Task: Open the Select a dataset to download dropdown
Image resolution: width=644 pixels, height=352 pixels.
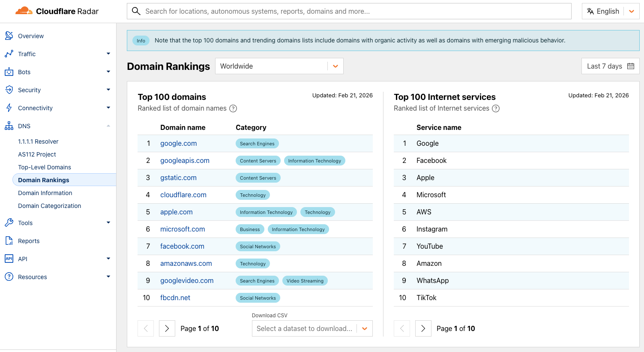Action: click(312, 328)
